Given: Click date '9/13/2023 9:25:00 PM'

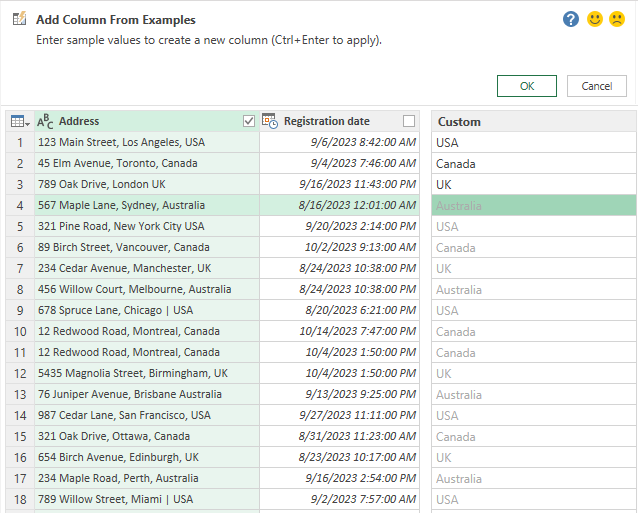Looking at the screenshot, I should (x=339, y=395).
